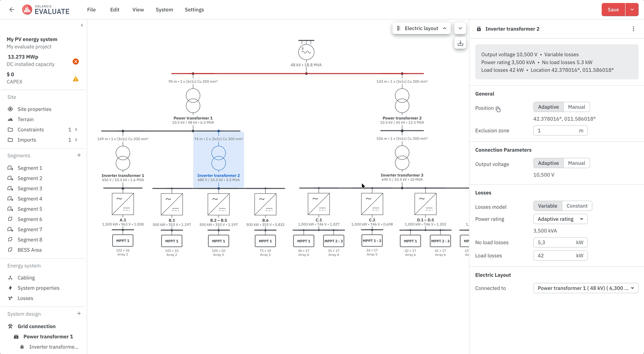
Task: Open the System menu
Action: 164,10
